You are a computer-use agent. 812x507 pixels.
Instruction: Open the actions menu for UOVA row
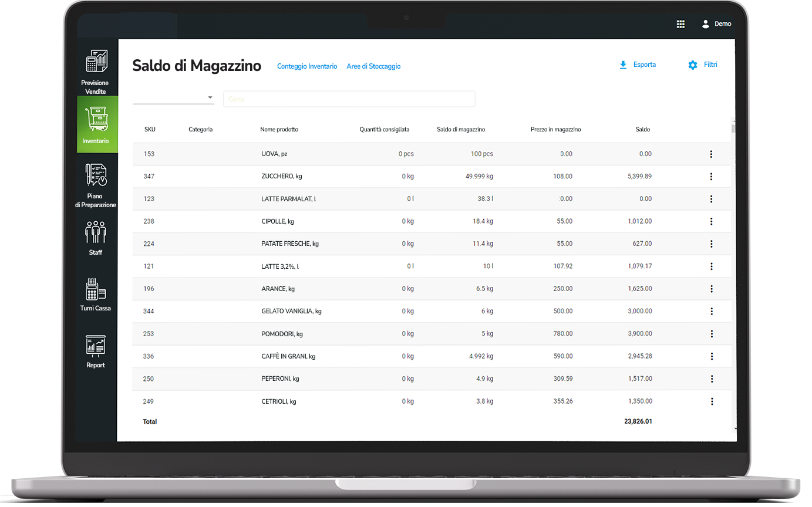click(711, 154)
